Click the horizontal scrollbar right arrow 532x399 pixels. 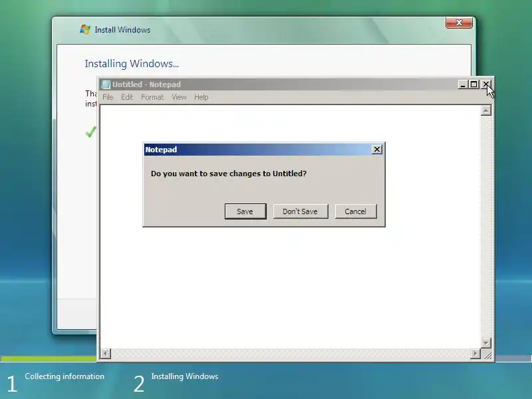point(475,354)
